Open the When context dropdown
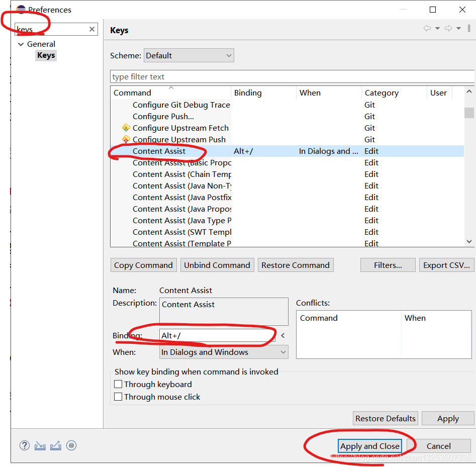Screen dimensions: 476x467 (x=224, y=352)
